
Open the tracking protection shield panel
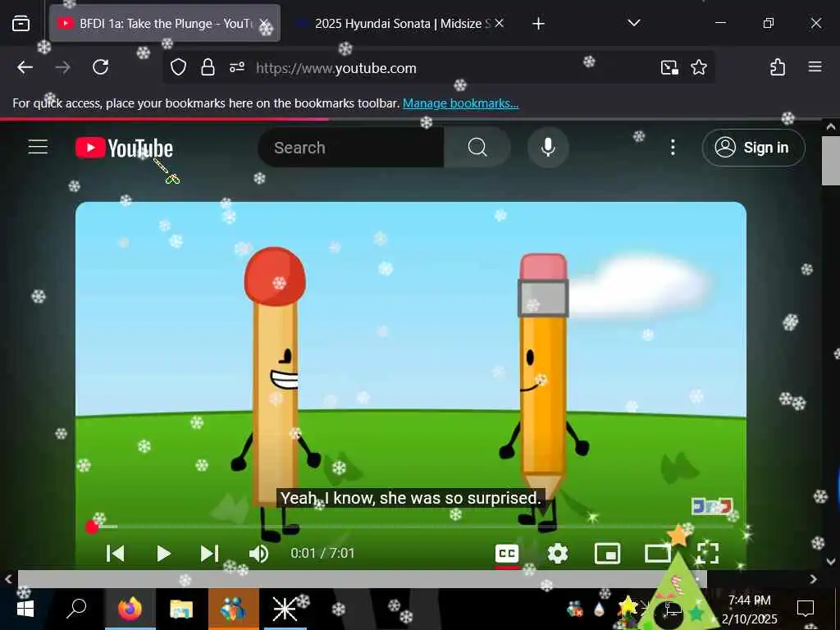(178, 67)
